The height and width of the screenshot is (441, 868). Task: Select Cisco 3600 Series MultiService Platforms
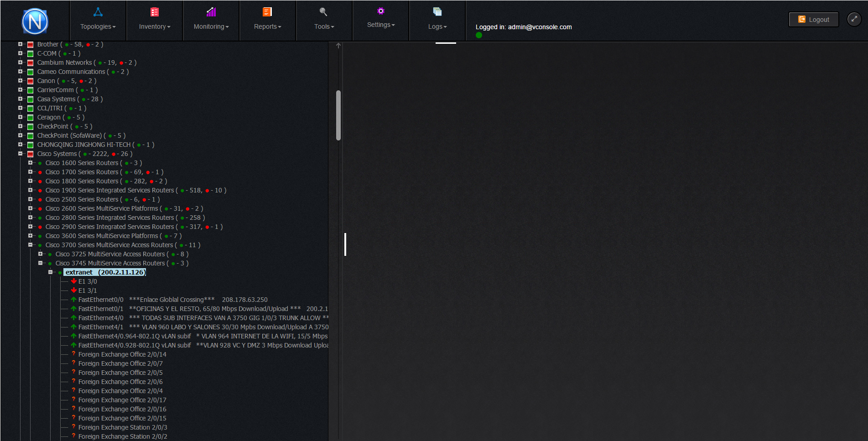(114, 236)
